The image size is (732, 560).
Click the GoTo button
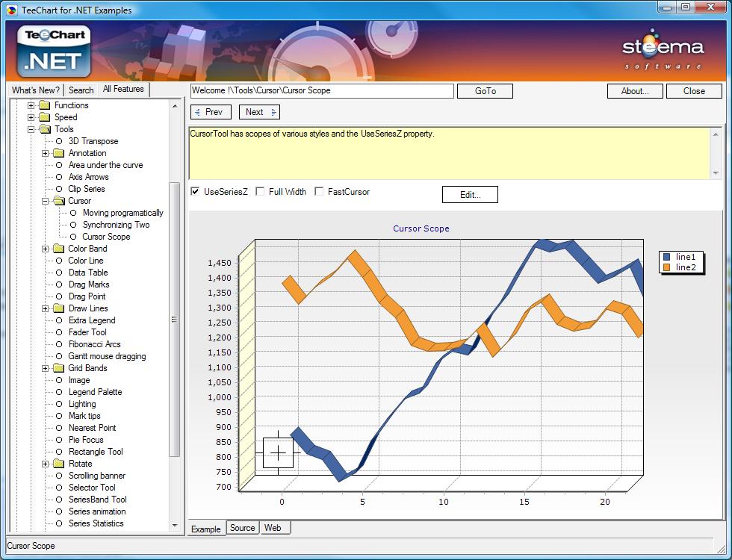coord(485,91)
